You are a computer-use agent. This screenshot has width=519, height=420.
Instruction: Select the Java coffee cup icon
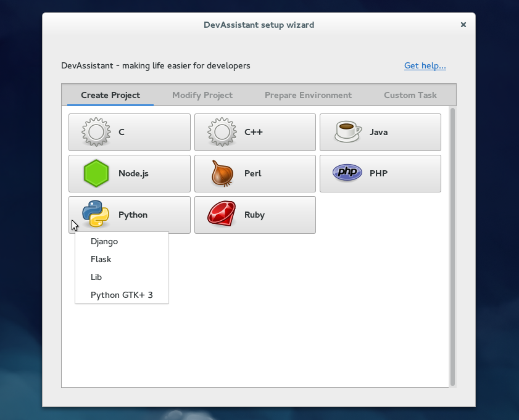[346, 131]
